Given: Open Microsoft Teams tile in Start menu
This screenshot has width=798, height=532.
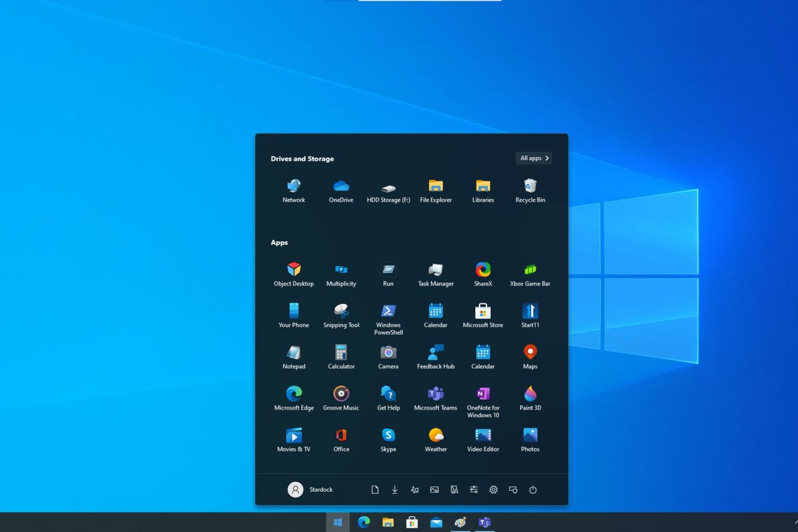Looking at the screenshot, I should [436, 399].
